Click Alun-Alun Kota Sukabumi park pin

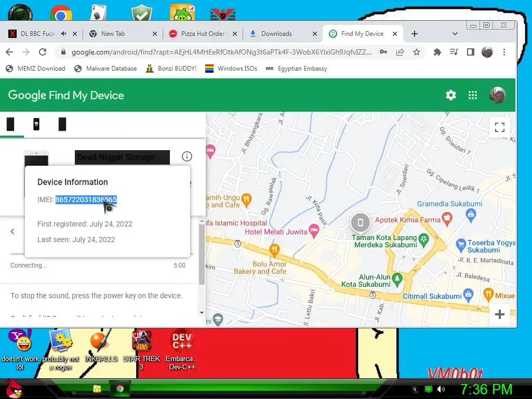[x=397, y=279]
